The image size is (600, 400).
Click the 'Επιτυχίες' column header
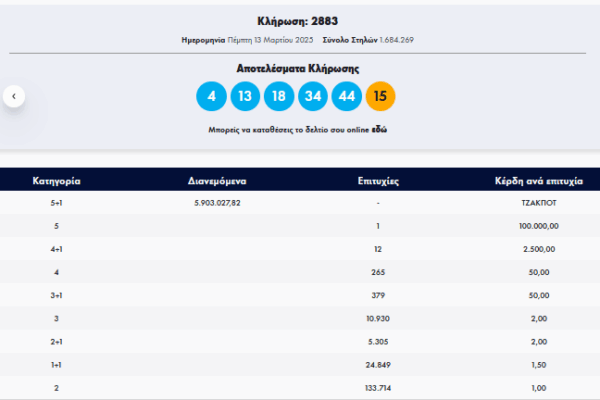point(379,182)
